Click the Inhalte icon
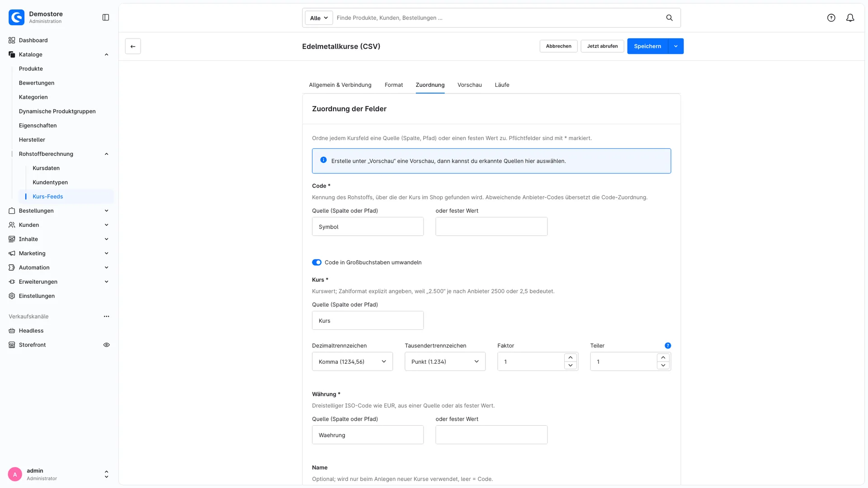Image resolution: width=868 pixels, height=488 pixels. 12,239
